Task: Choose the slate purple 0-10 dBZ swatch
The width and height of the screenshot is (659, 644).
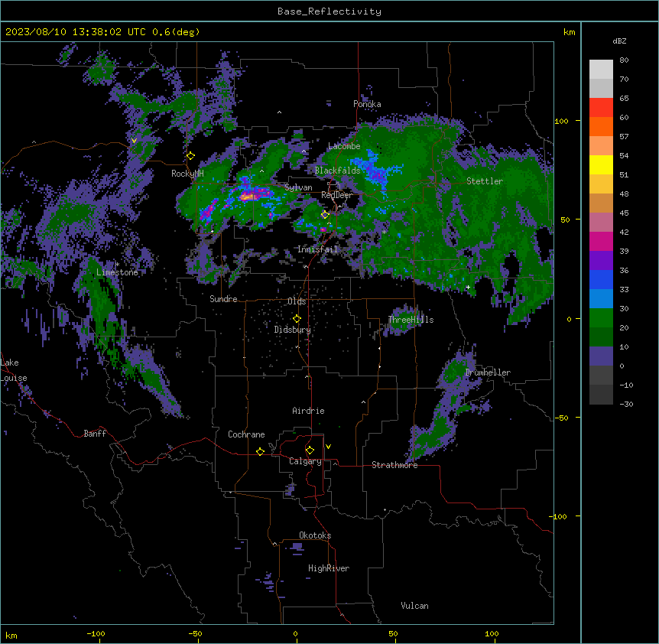Action: 601,356
